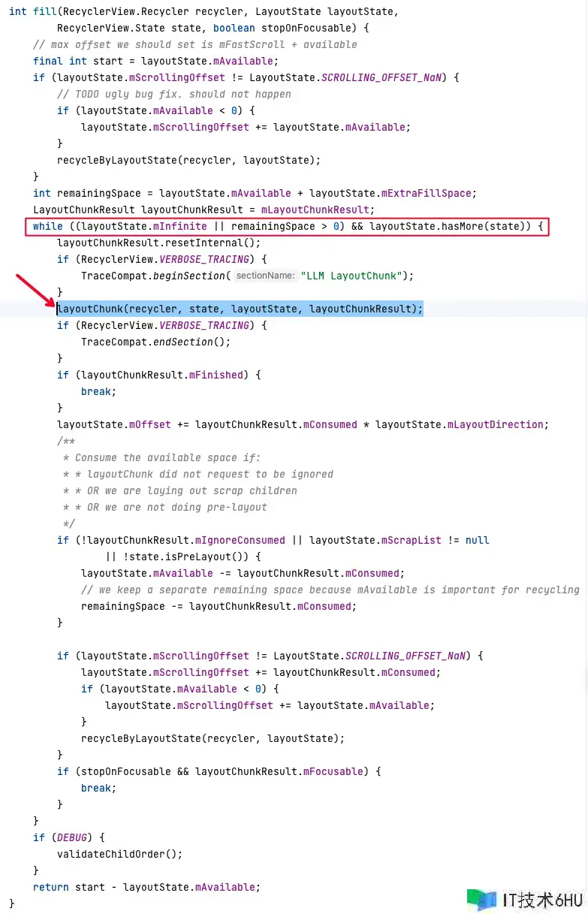This screenshot has width=588, height=914.
Task: Click the 'int remainingSpace = layoutState.mAvailable' declaration line
Action: [255, 193]
